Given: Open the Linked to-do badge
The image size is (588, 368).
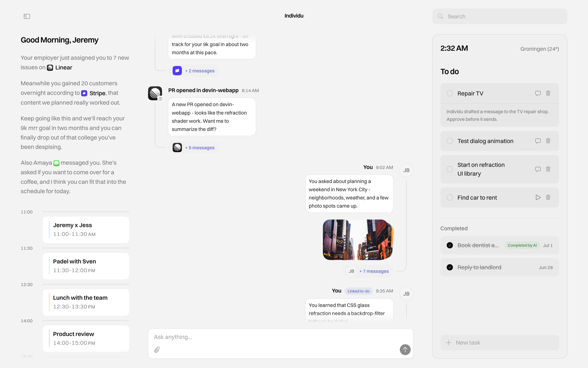Looking at the screenshot, I should (358, 291).
